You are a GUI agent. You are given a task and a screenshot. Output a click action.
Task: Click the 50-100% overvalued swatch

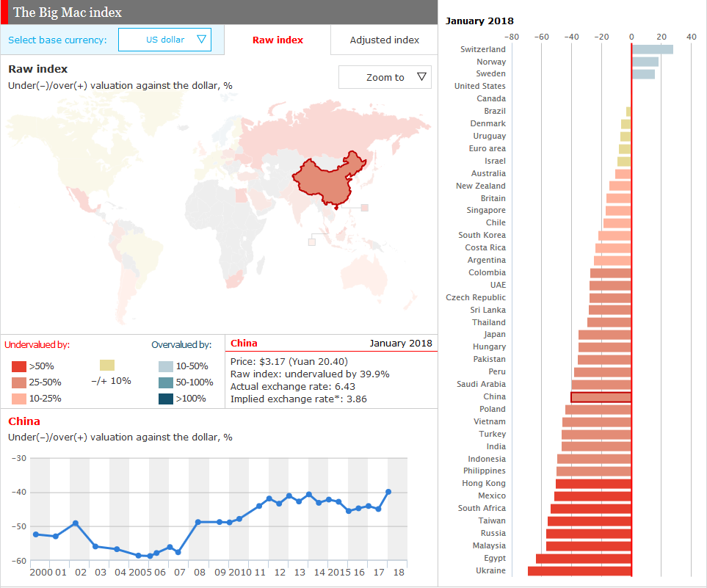[166, 382]
